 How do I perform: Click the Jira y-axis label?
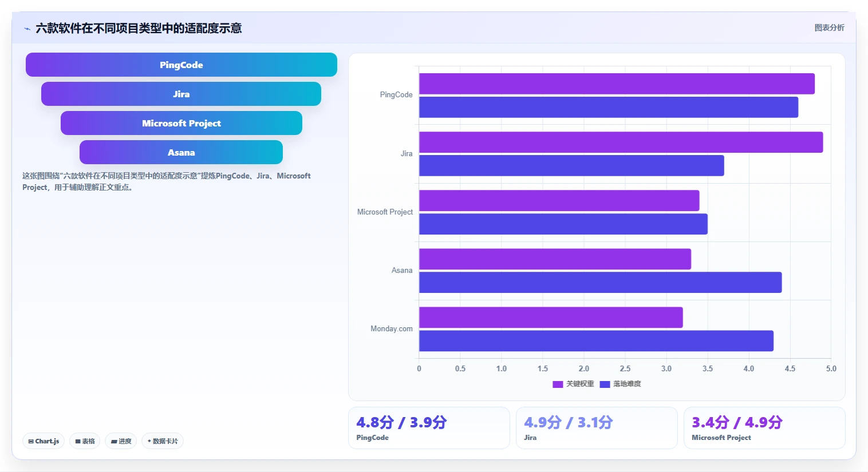coord(407,153)
